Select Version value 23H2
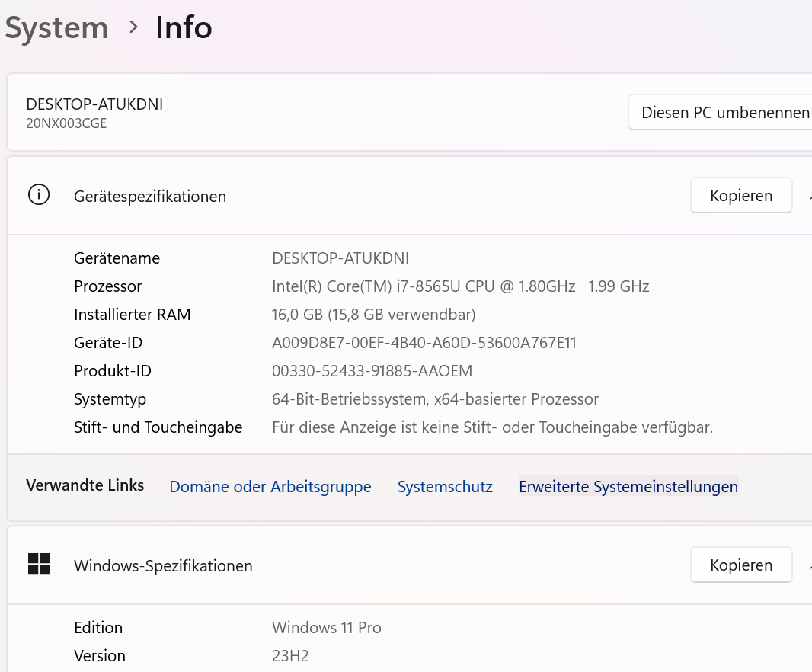 (290, 656)
